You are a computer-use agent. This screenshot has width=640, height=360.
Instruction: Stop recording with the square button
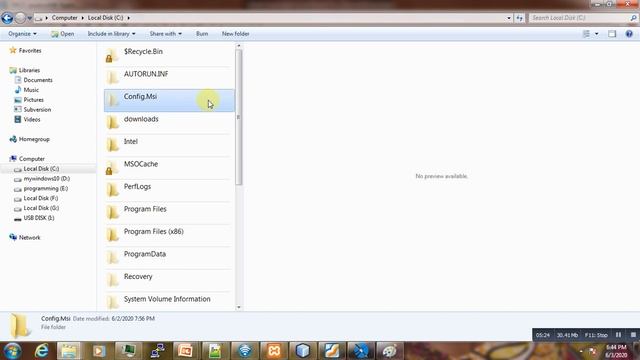tap(633, 335)
